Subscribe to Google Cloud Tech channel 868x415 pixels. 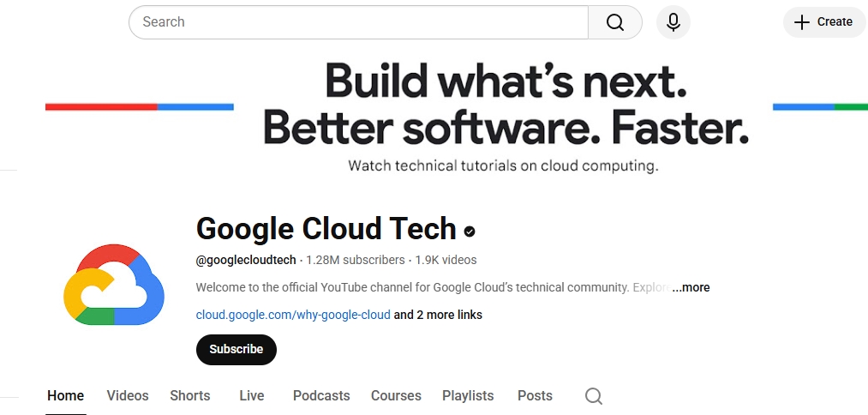coord(236,349)
